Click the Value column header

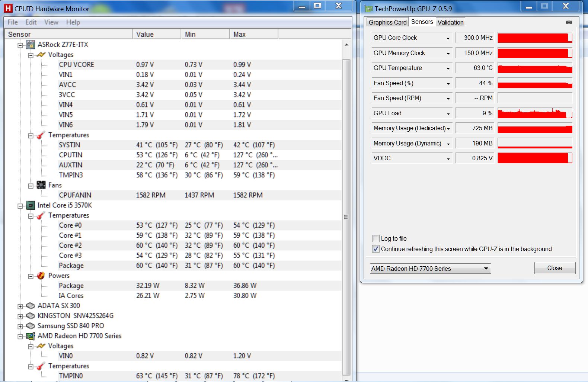click(x=157, y=34)
